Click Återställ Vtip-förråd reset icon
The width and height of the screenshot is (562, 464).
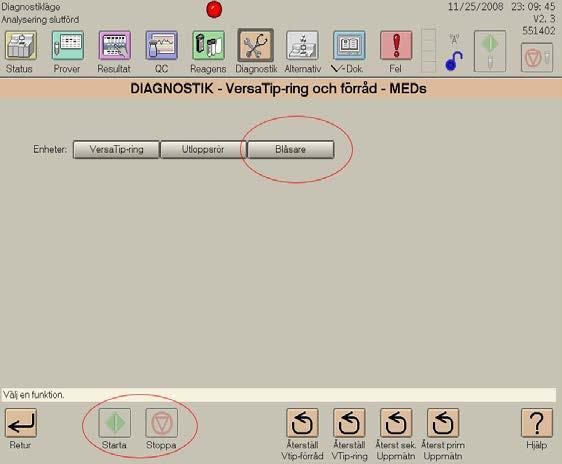point(303,423)
